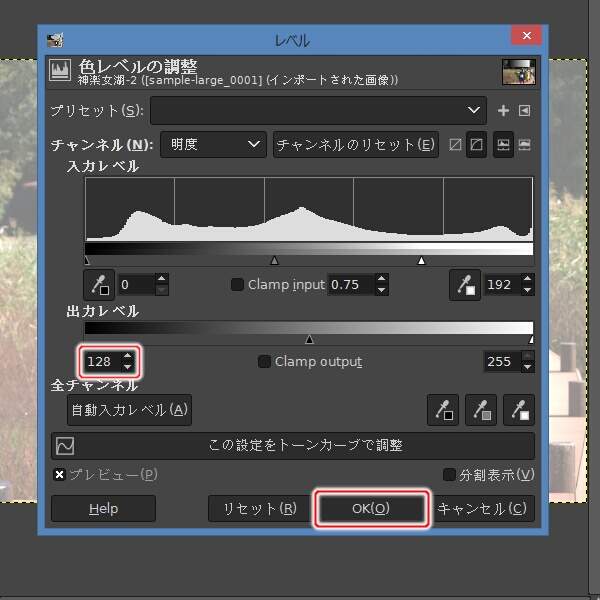The height and width of the screenshot is (600, 600).
Task: Click the save preset plus icon
Action: coord(503,111)
